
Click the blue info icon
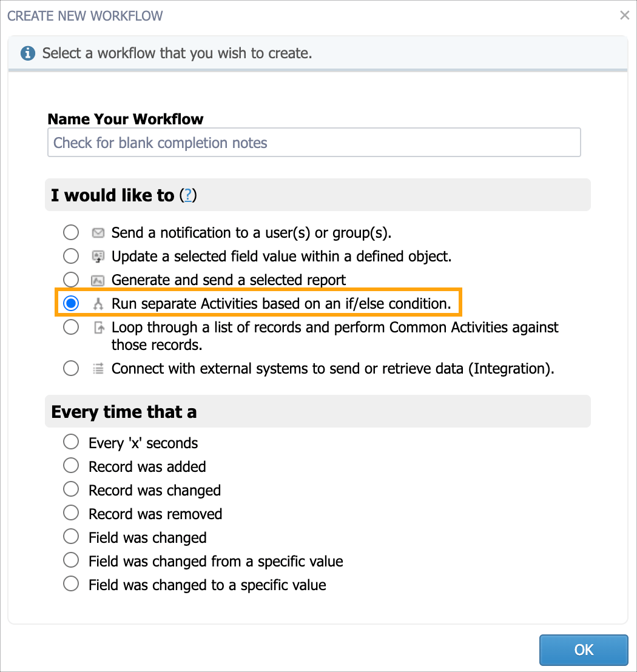point(28,53)
